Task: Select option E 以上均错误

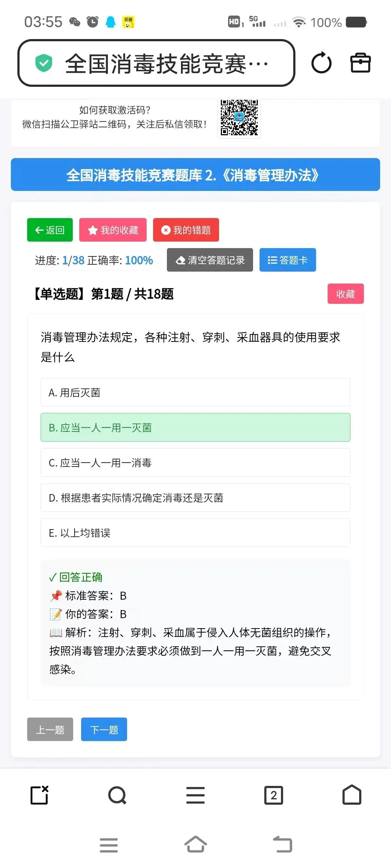Action: coord(195,532)
